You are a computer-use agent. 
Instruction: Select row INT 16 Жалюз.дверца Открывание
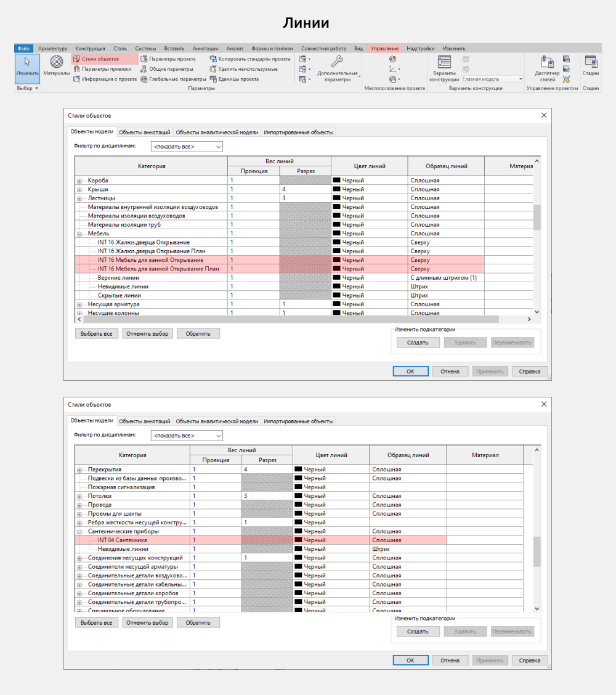304,243
